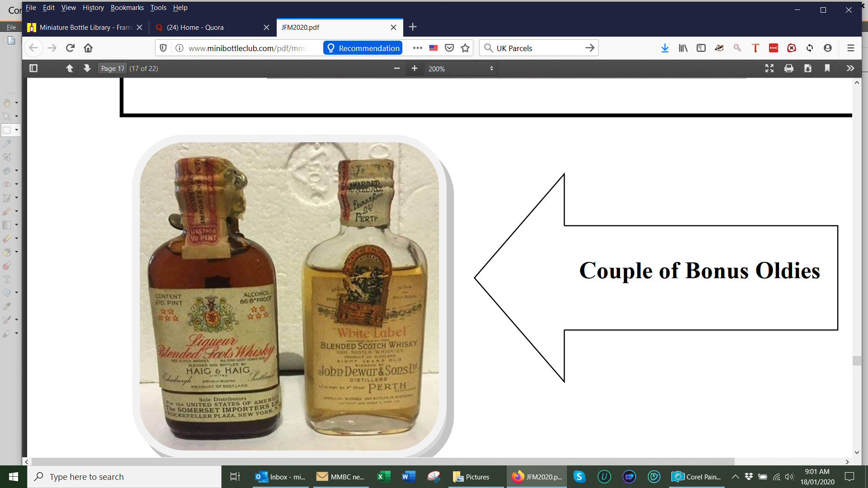Go back one page
The image size is (868, 488).
[x=33, y=48]
